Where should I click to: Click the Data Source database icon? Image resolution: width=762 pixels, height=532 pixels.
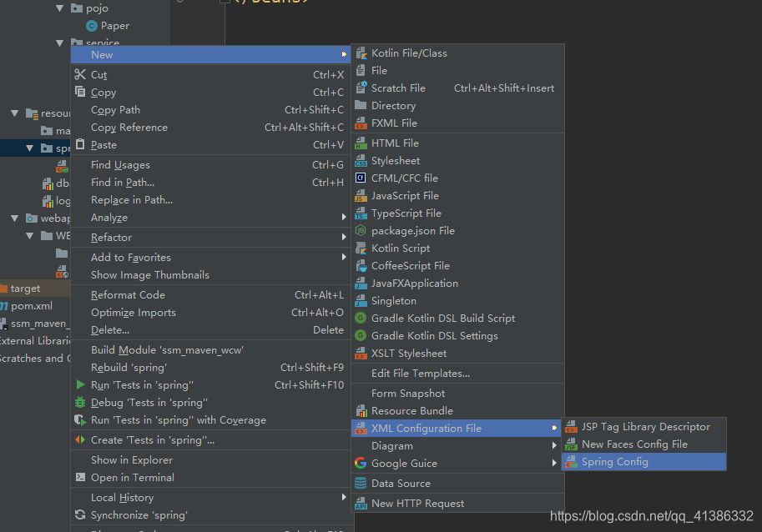point(361,483)
